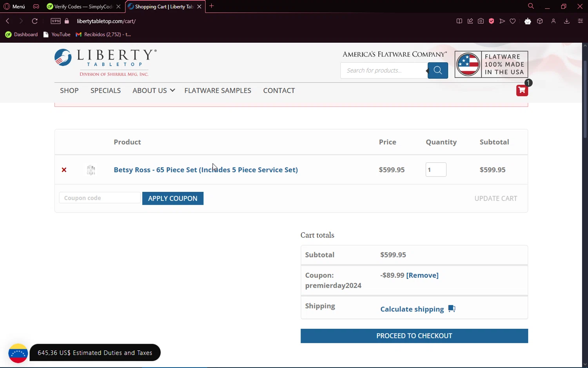This screenshot has width=588, height=368.
Task: Open the CONTACT menu item
Action: (x=279, y=91)
